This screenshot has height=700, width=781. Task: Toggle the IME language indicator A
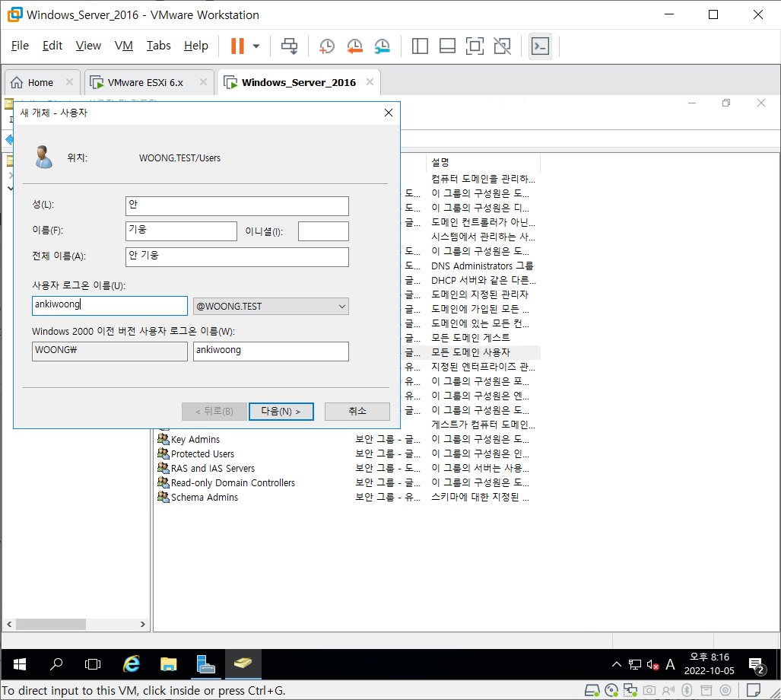point(671,664)
